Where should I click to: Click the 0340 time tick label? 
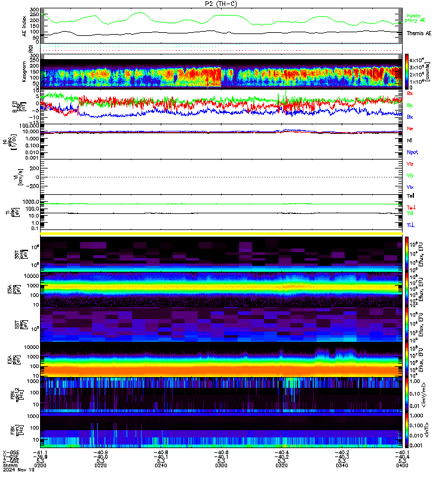[342, 465]
